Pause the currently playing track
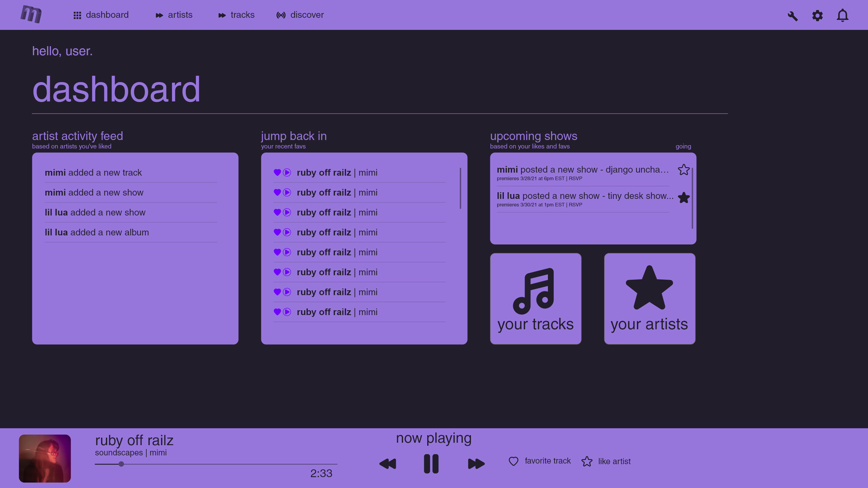This screenshot has width=868, height=488. click(x=431, y=464)
